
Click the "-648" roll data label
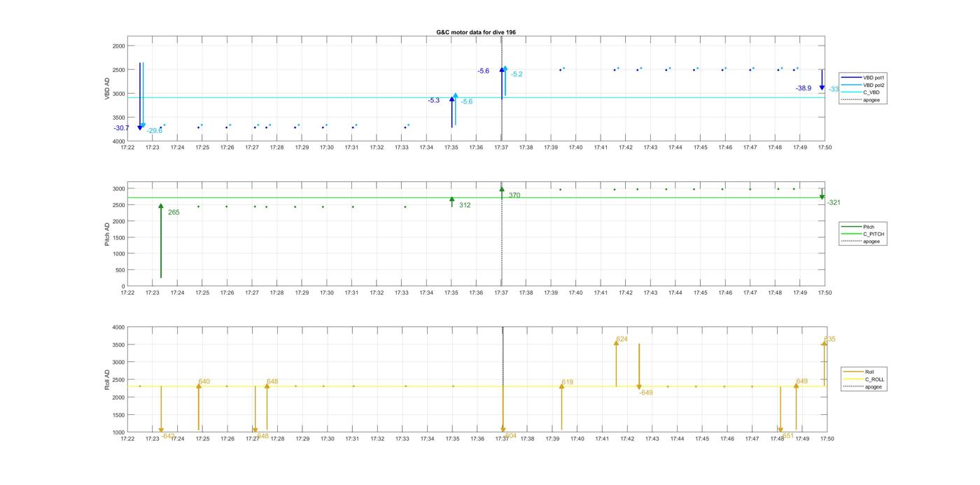coord(262,436)
